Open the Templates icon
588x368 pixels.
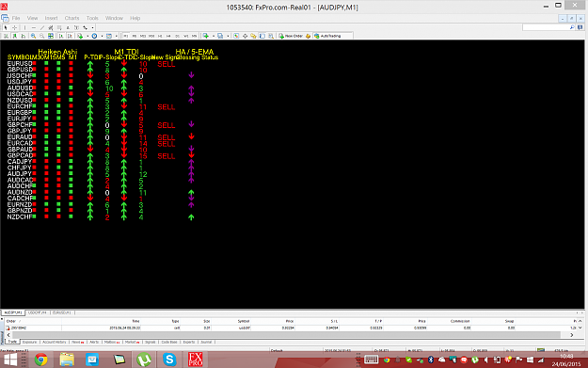[109, 36]
